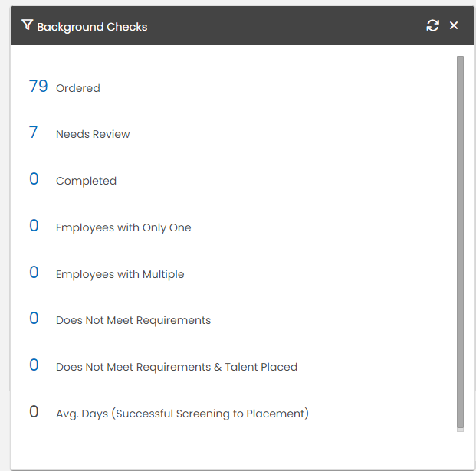The height and width of the screenshot is (471, 476).
Task: Click count for Requirements & Talent Placed
Action: [x=34, y=365]
